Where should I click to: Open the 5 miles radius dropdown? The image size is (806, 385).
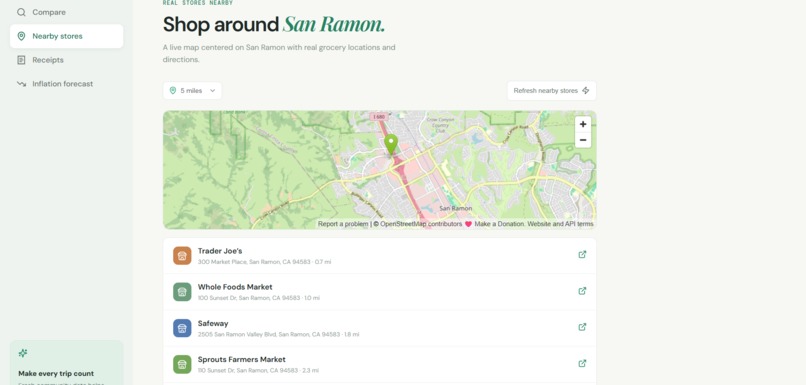(x=192, y=90)
